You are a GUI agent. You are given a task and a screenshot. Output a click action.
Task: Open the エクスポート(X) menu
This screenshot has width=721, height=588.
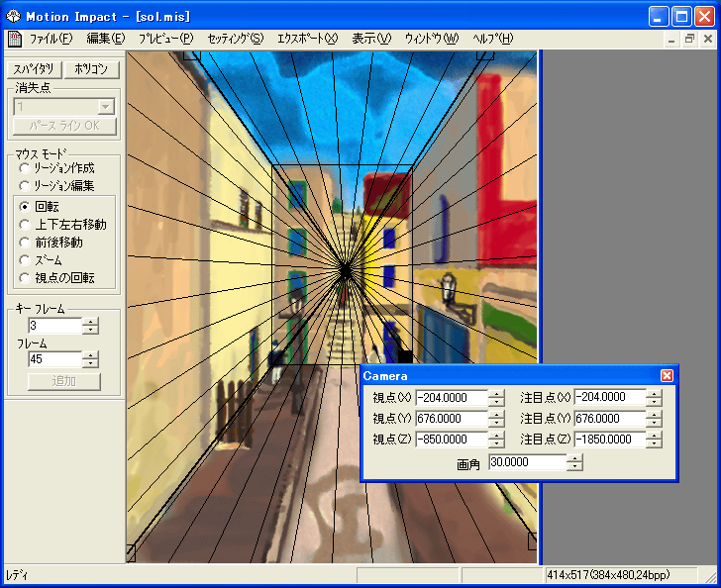click(308, 39)
